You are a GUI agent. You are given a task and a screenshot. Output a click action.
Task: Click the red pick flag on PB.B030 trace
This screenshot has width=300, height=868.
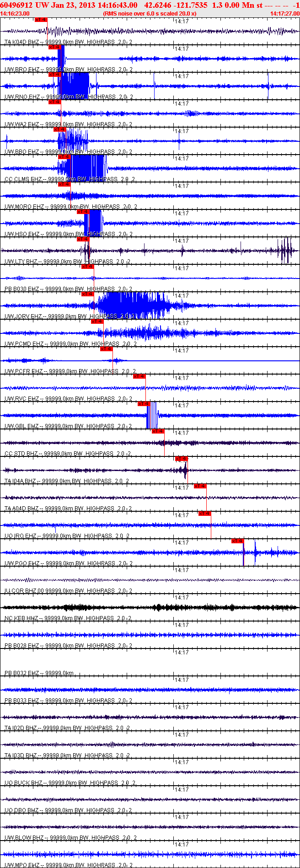coord(87,267)
